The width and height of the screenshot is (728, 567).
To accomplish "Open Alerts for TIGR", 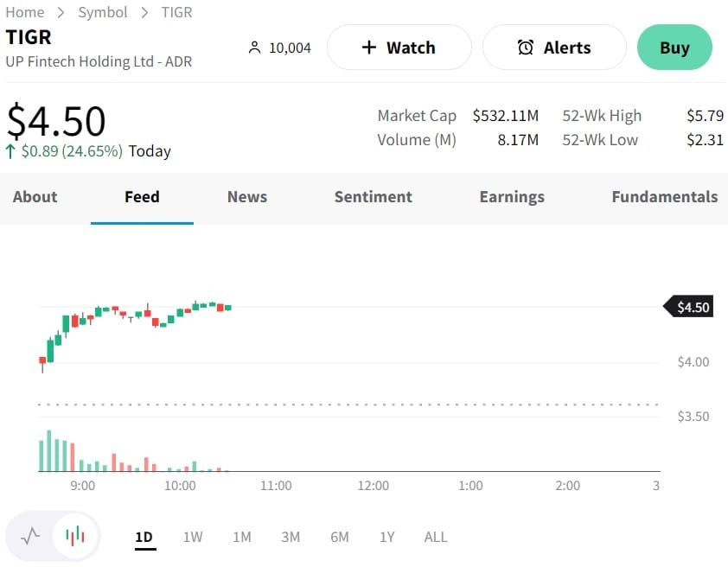I will pyautogui.click(x=553, y=48).
